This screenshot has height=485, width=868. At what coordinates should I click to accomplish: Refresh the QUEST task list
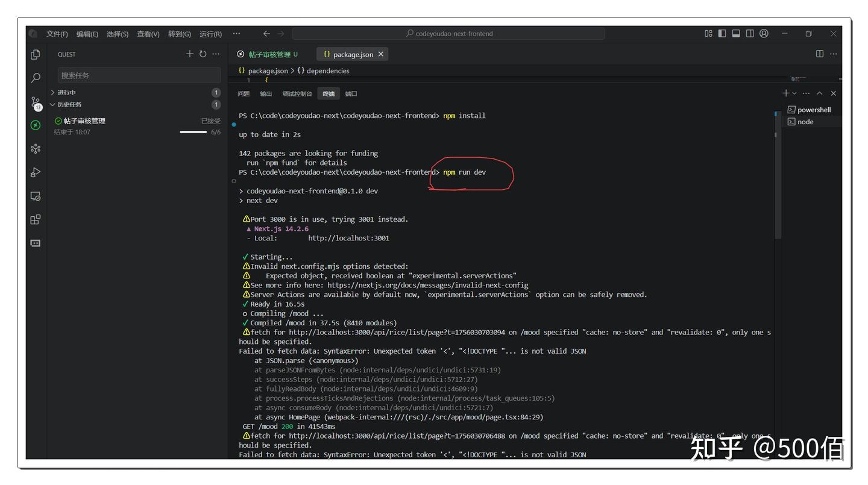(x=203, y=54)
